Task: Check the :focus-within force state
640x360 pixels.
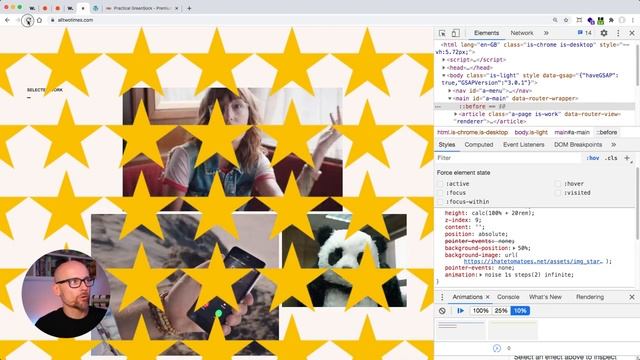Action: pos(440,202)
